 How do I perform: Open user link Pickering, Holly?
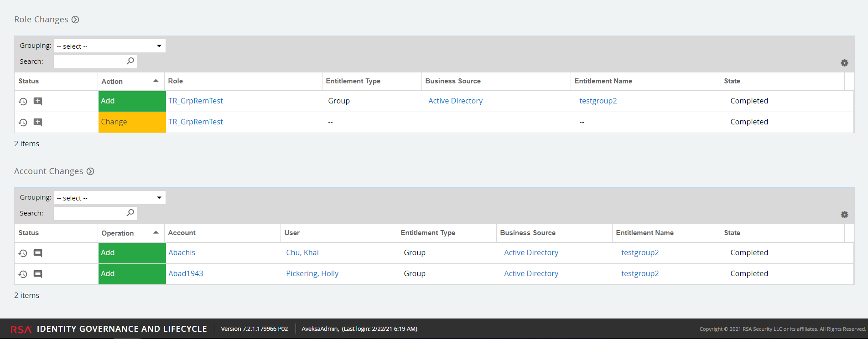tap(312, 273)
